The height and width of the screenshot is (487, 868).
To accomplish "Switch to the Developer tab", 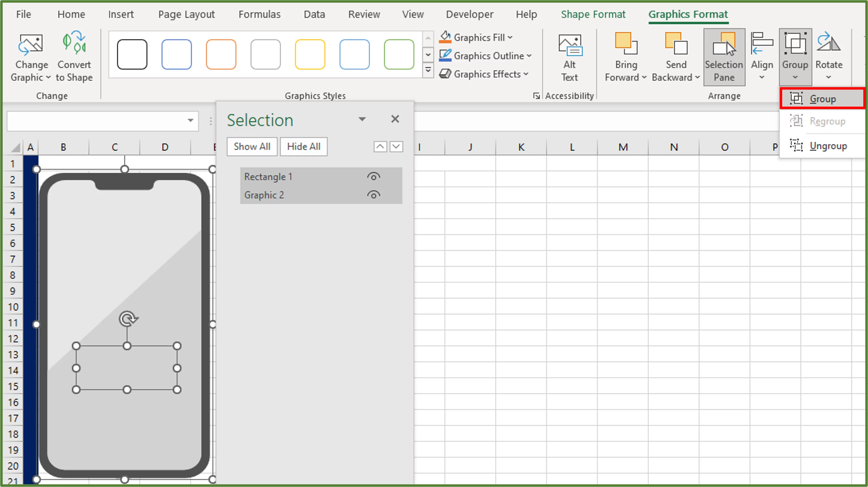I will tap(469, 14).
